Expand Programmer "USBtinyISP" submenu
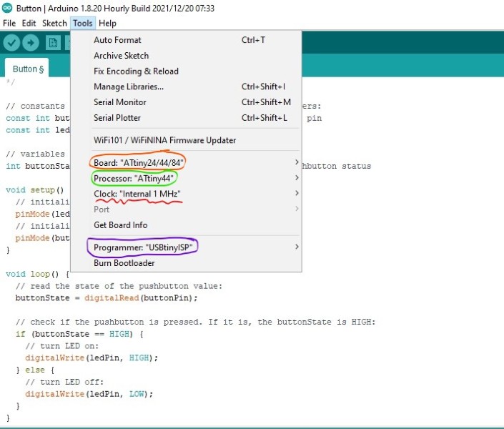This screenshot has height=429, width=504. 186,247
